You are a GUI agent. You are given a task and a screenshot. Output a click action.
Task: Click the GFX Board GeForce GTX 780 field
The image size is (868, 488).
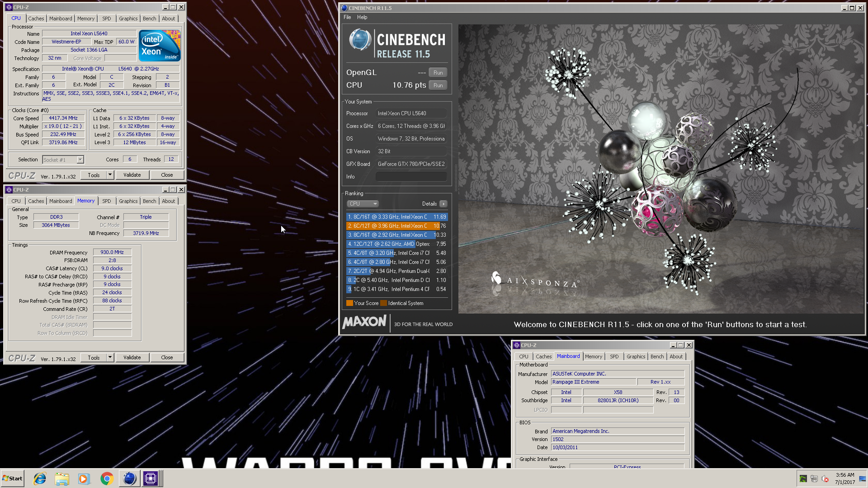pos(411,164)
